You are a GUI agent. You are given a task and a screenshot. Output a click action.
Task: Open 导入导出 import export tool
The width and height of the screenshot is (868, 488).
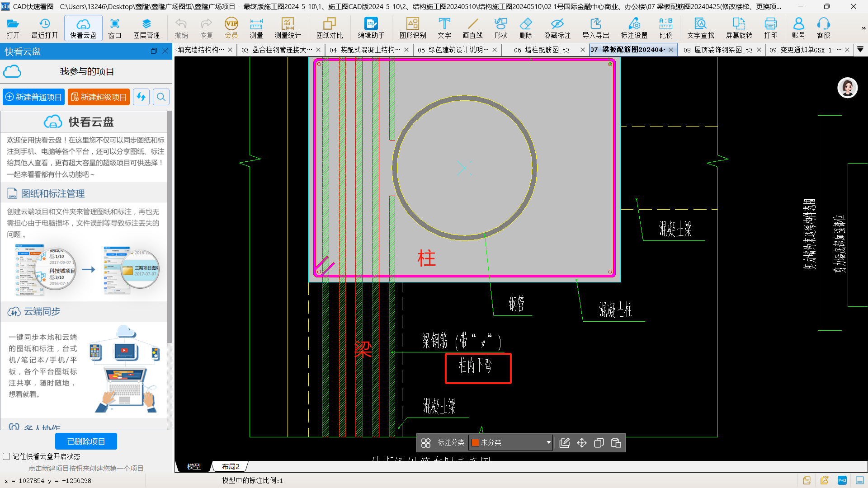click(x=596, y=28)
